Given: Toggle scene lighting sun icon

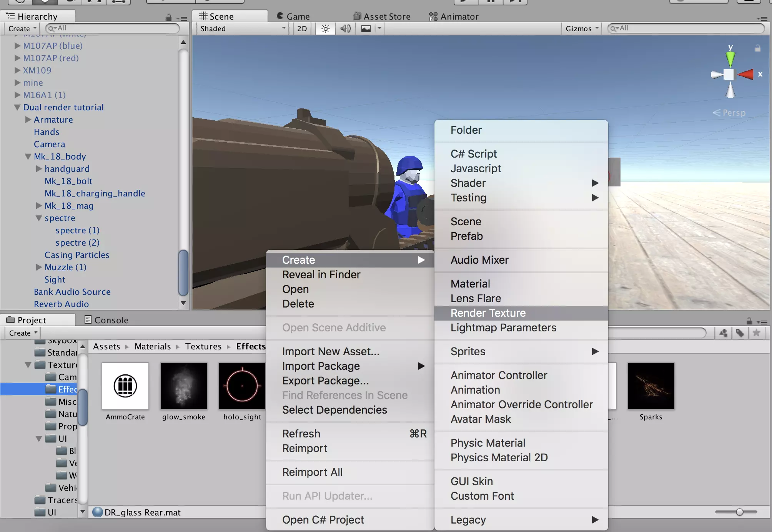Looking at the screenshot, I should click(x=325, y=29).
